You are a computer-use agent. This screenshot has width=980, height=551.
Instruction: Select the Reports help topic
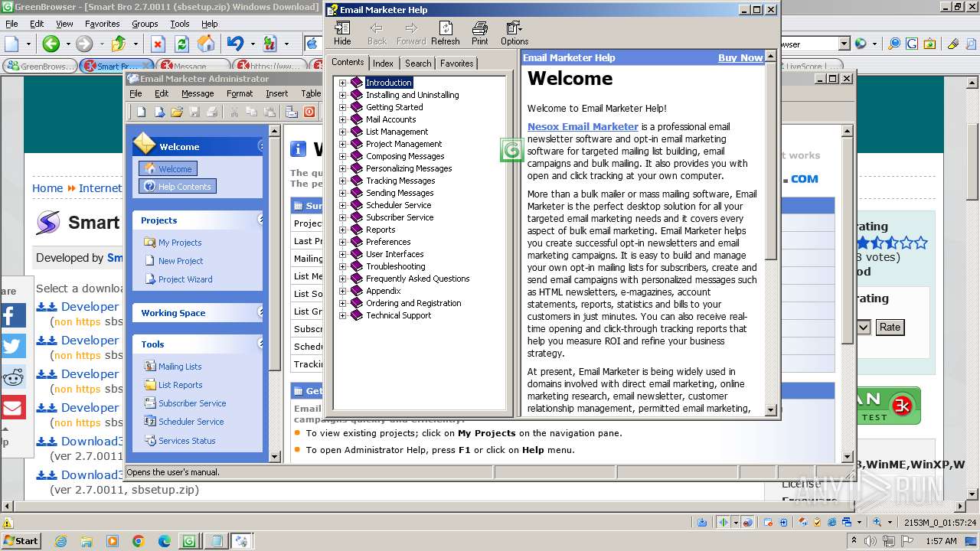[x=381, y=230]
